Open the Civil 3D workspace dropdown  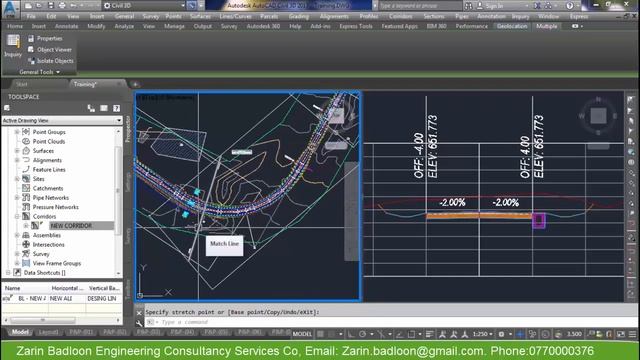click(x=144, y=6)
